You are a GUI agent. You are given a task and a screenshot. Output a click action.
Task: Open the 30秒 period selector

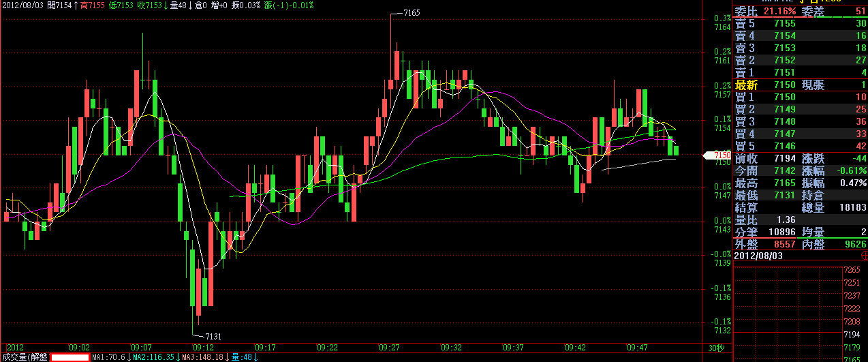[x=717, y=348]
